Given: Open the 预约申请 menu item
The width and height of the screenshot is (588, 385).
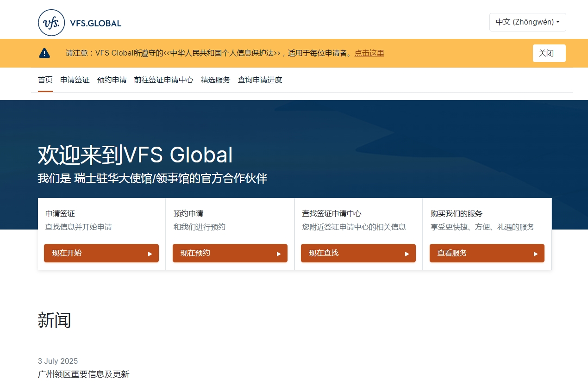Looking at the screenshot, I should point(112,80).
